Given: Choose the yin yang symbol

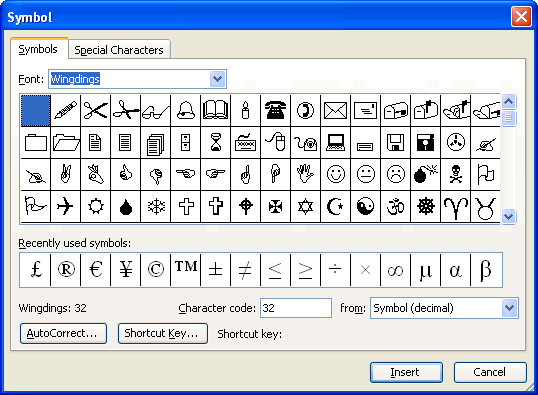Looking at the screenshot, I should coord(365,207).
